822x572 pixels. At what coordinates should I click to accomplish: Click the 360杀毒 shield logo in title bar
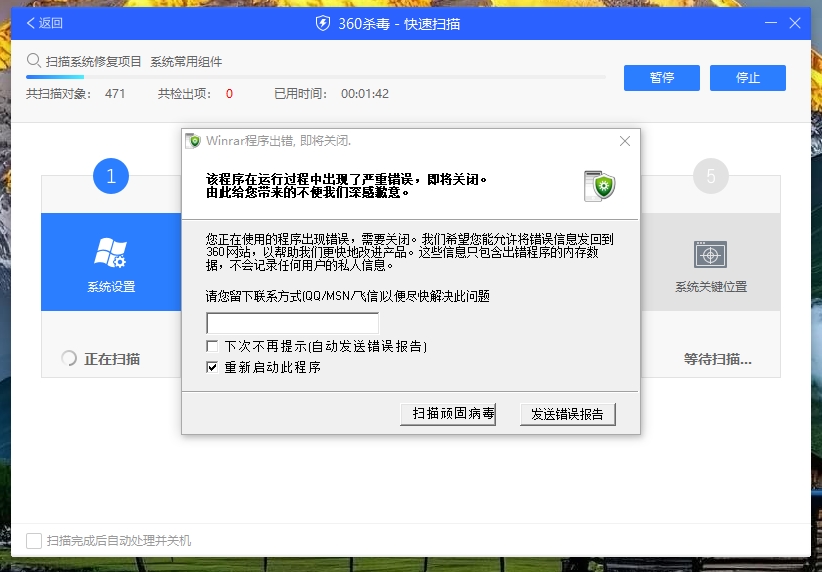tap(322, 23)
